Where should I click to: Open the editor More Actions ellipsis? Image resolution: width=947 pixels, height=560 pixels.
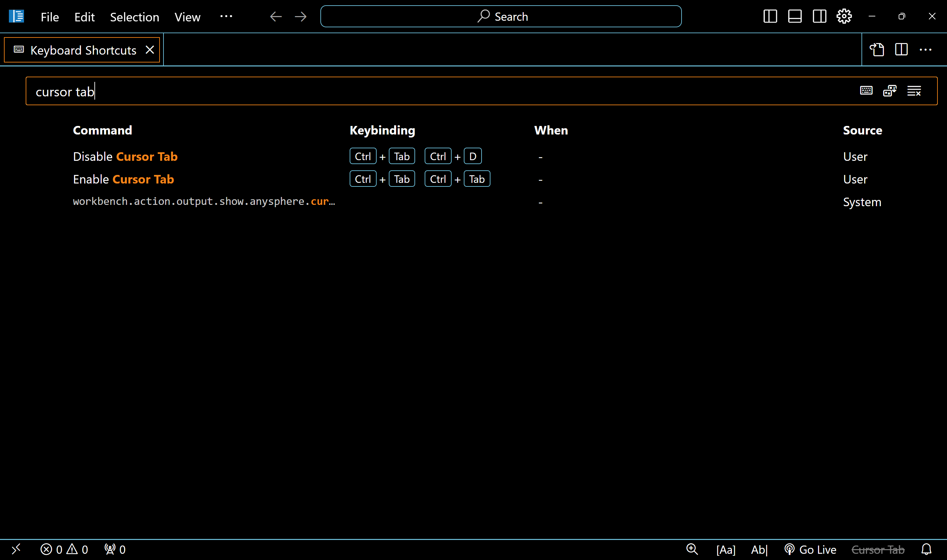[926, 49]
